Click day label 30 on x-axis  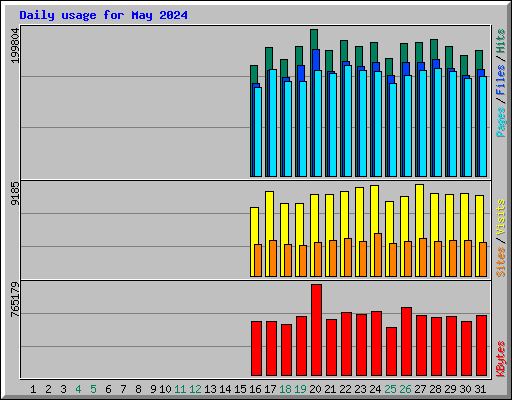(465, 389)
